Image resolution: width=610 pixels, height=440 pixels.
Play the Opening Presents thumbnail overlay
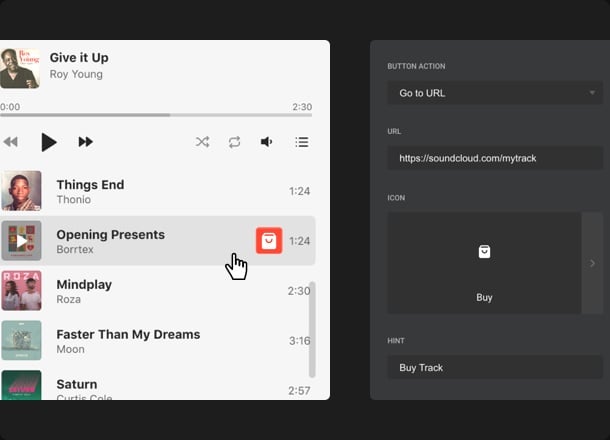[x=21, y=241]
